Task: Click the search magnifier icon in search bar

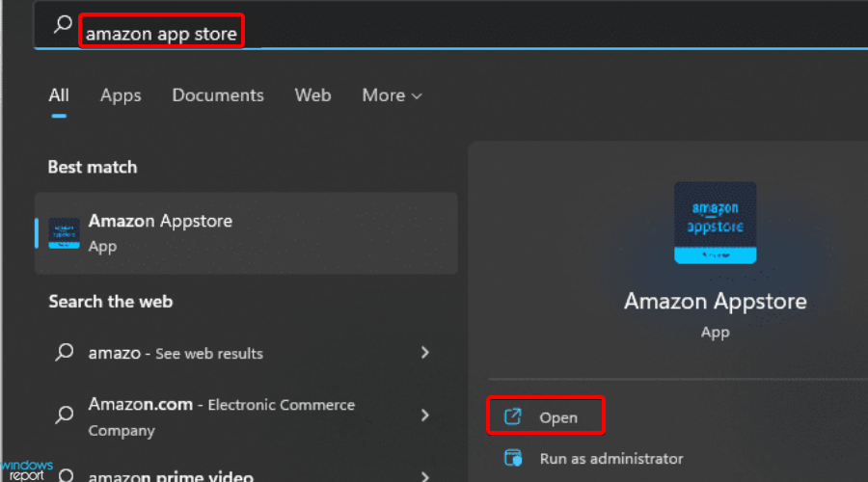Action: (x=63, y=27)
